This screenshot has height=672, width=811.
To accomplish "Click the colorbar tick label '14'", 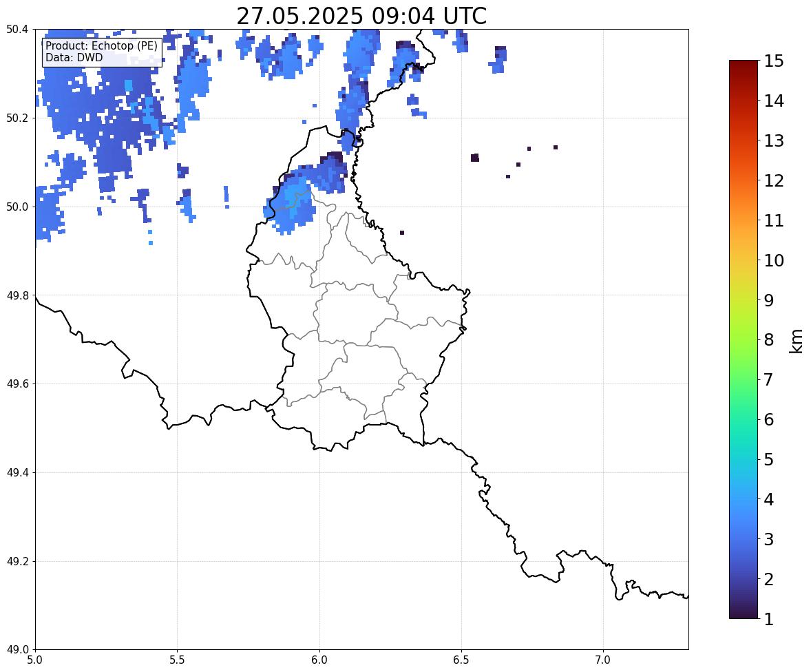I will coord(774,101).
